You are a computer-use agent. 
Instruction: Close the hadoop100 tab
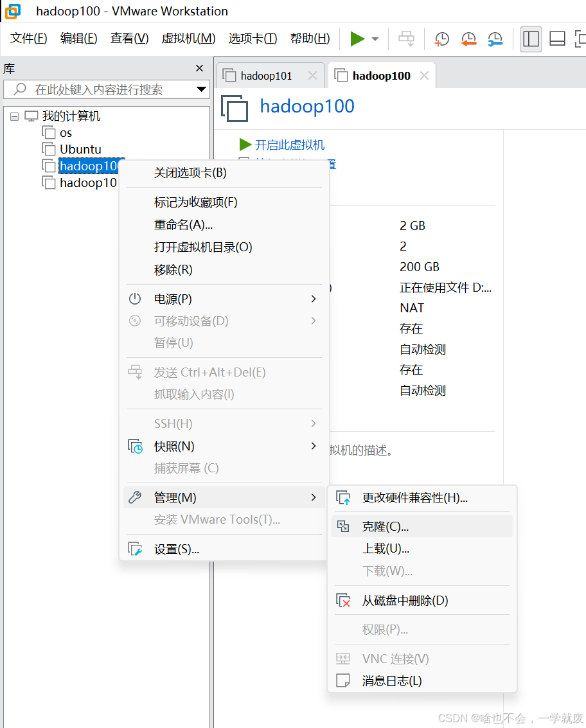point(424,76)
